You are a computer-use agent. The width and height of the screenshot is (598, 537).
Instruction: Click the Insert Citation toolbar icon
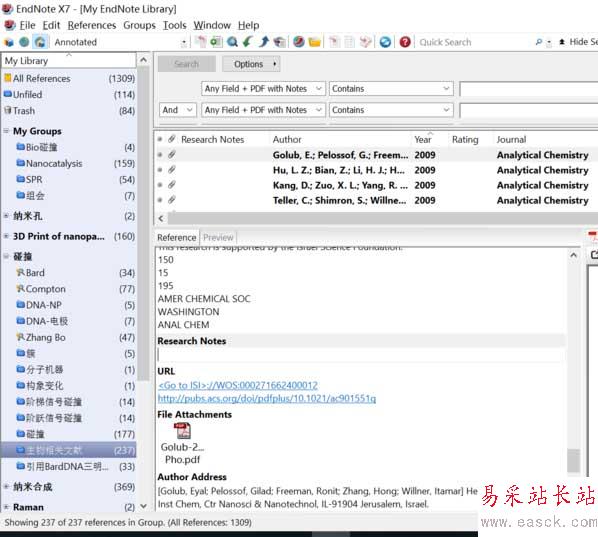[334, 42]
